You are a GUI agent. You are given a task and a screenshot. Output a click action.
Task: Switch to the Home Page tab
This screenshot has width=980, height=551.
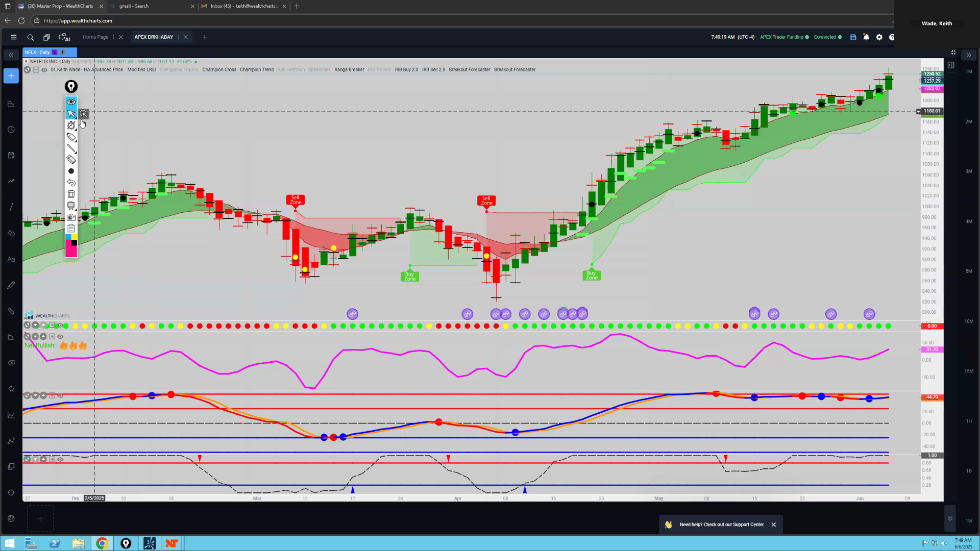tap(95, 37)
